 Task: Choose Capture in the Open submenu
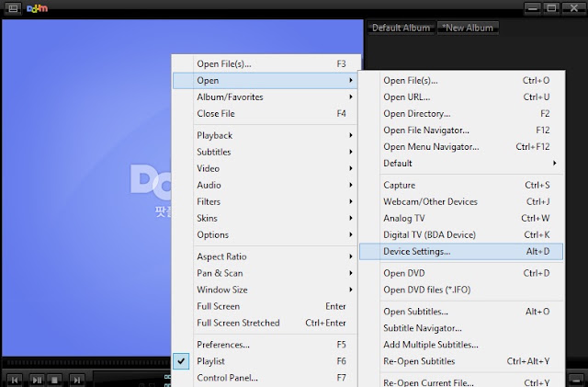point(461,185)
